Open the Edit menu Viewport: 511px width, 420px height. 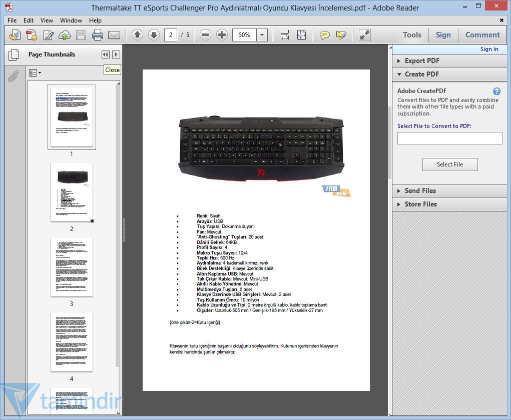(29, 20)
